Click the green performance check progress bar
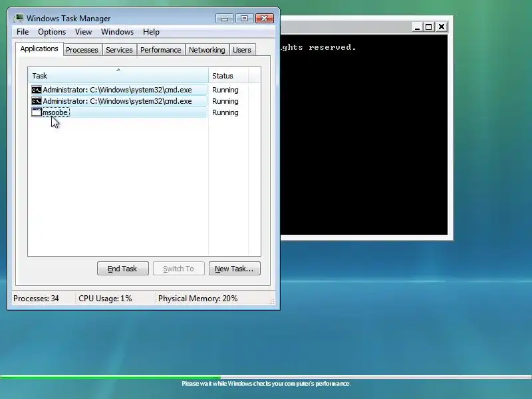 coord(266,377)
